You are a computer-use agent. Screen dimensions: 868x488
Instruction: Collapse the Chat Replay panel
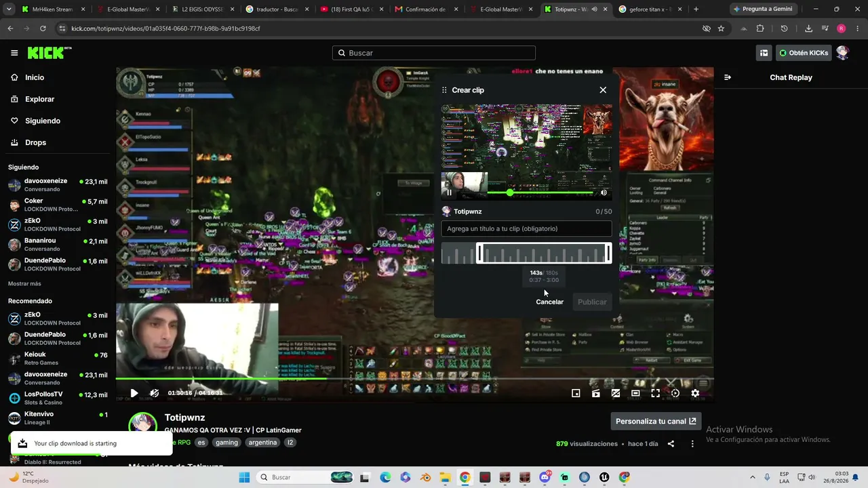pyautogui.click(x=728, y=77)
